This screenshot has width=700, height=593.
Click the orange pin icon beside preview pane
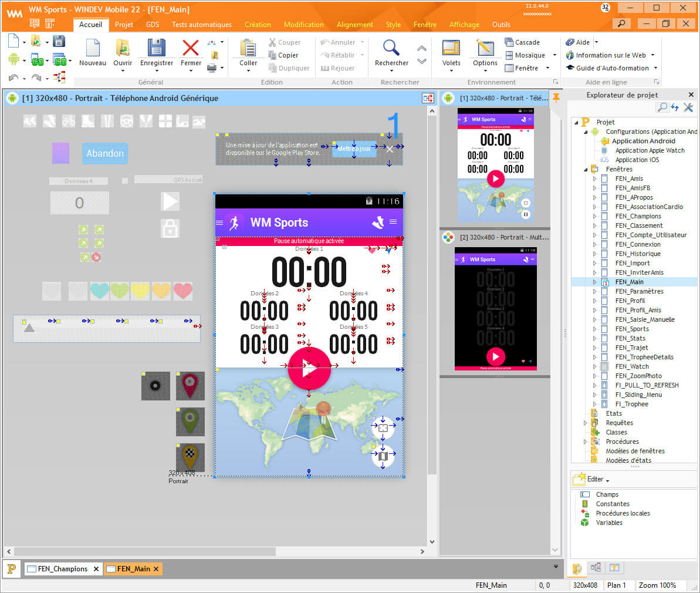click(556, 97)
